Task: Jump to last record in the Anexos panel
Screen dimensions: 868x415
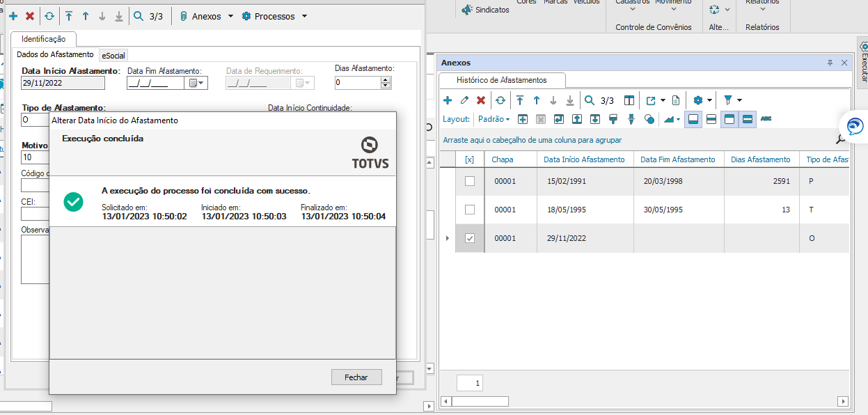Action: pyautogui.click(x=569, y=100)
